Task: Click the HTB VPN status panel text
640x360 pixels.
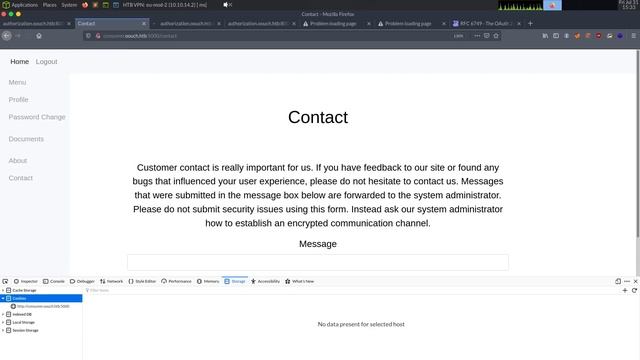Action: [164, 5]
